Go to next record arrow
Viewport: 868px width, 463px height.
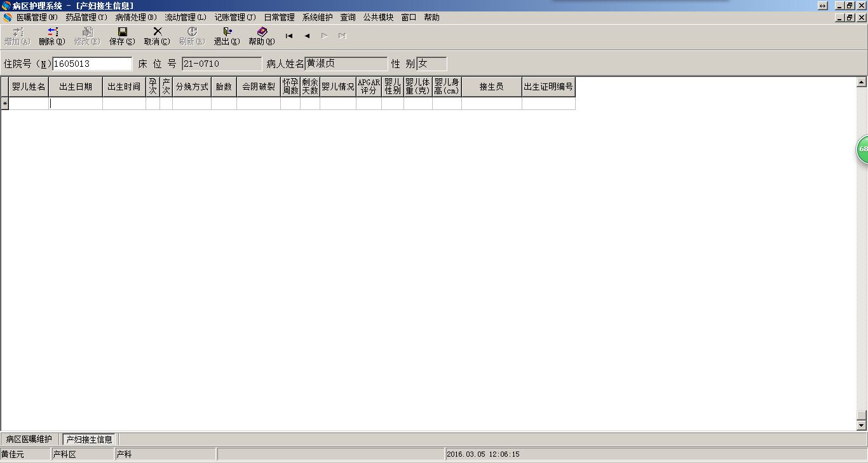[325, 36]
